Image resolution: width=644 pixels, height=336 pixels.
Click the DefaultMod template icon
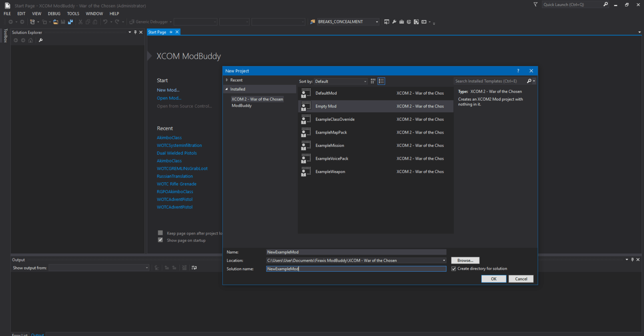click(x=306, y=93)
